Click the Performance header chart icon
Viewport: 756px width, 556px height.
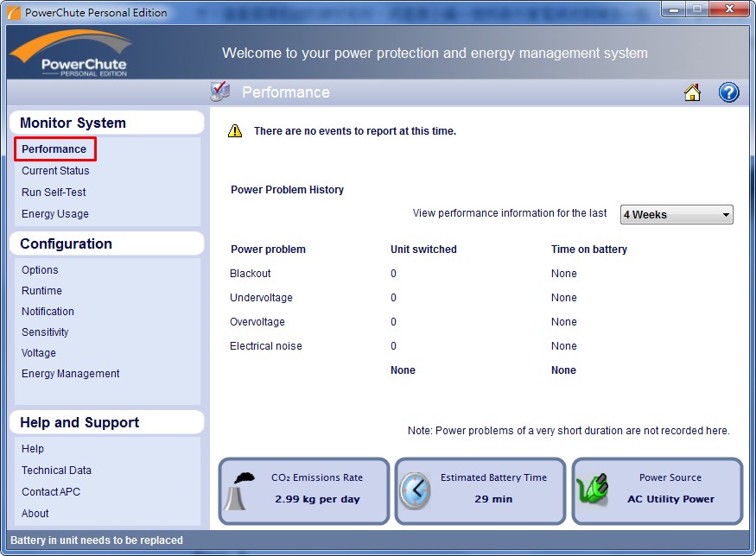click(220, 92)
